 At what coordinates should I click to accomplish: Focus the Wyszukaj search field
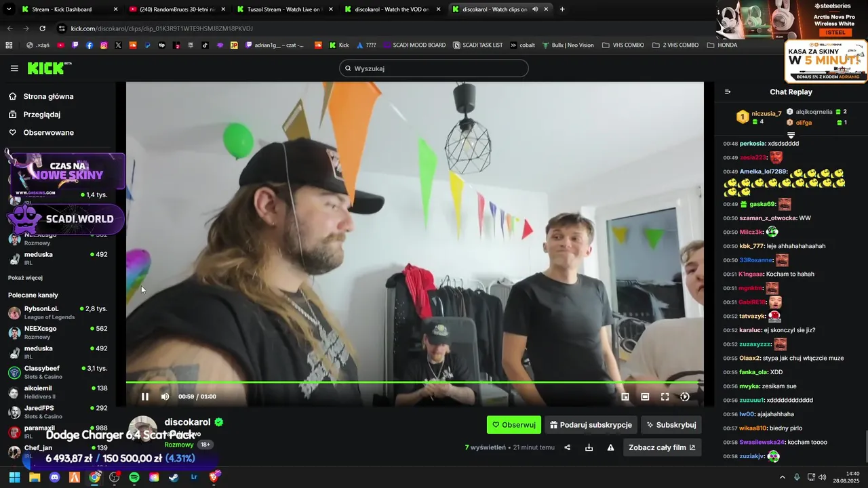(x=434, y=68)
